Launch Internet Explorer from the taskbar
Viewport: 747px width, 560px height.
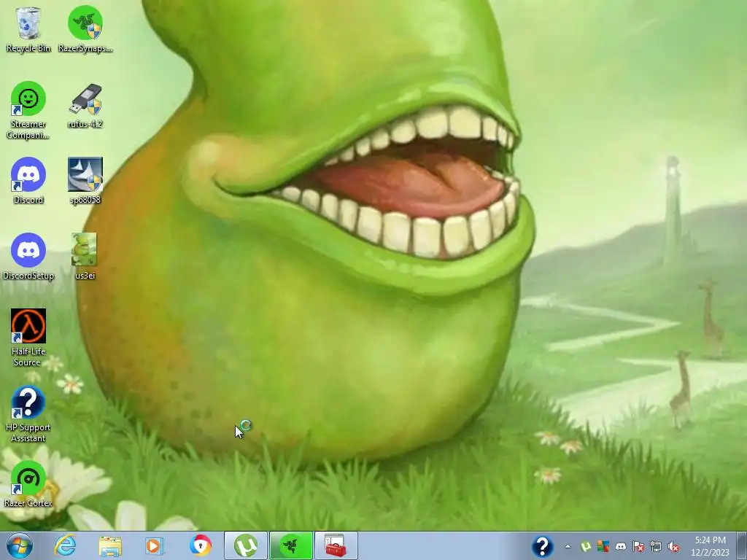tap(65, 545)
